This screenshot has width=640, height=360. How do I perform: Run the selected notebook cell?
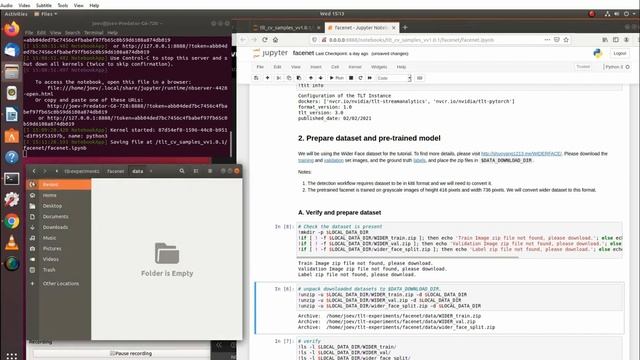(337, 78)
